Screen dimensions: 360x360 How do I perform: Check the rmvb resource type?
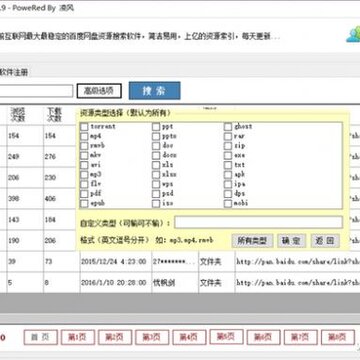[x=84, y=146]
